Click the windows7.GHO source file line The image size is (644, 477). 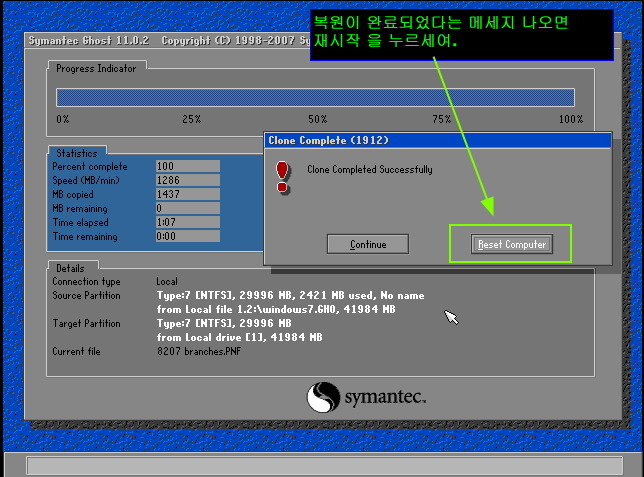[276, 309]
